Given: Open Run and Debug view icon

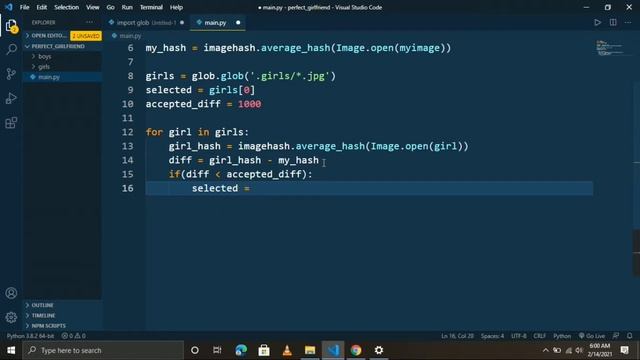Looking at the screenshot, I should (11, 98).
